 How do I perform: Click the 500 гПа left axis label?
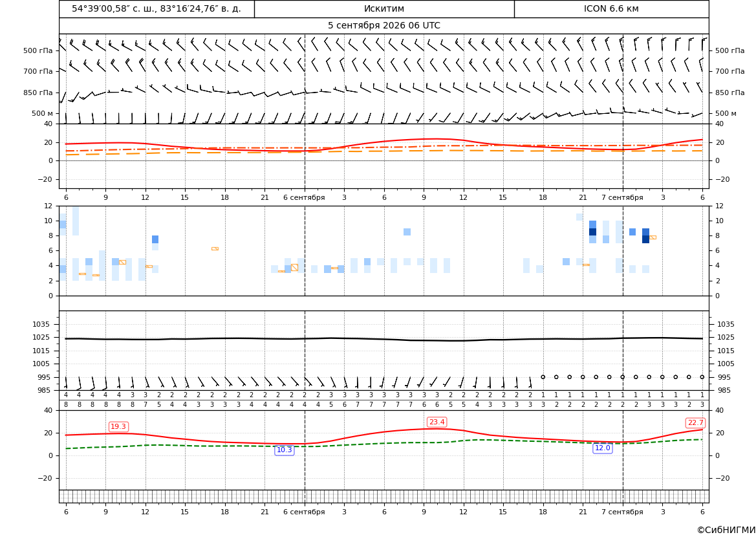click(38, 50)
